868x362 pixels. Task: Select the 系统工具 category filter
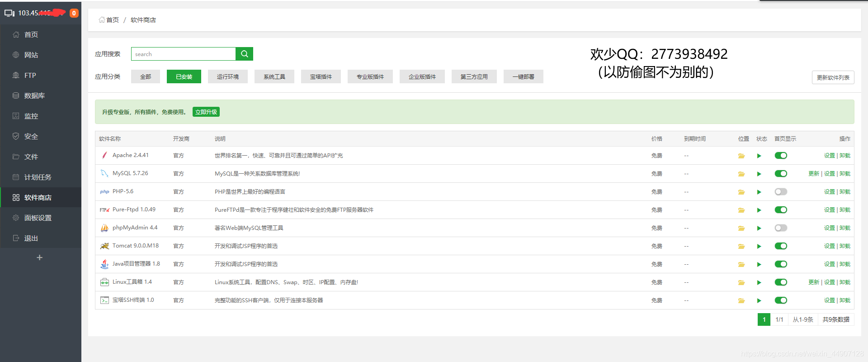274,76
